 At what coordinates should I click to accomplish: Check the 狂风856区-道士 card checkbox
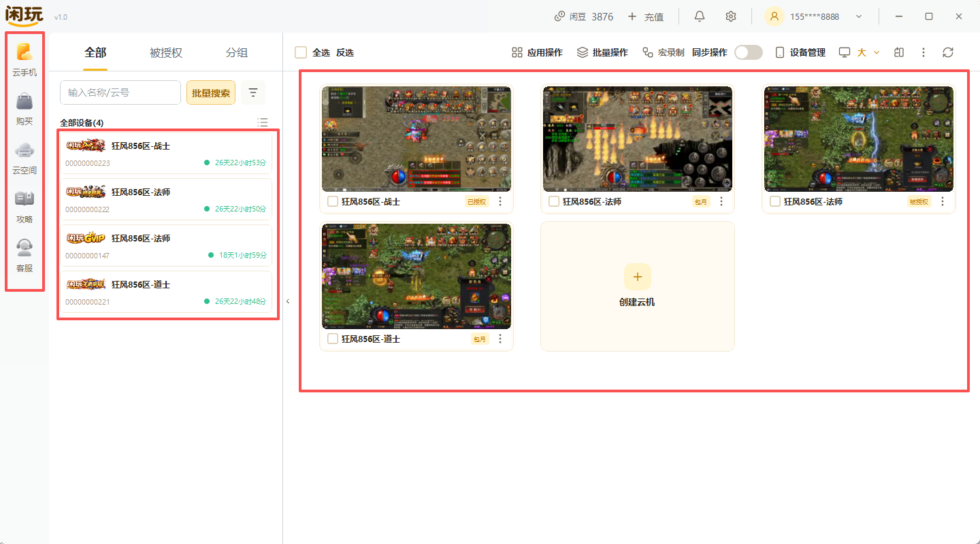point(333,339)
